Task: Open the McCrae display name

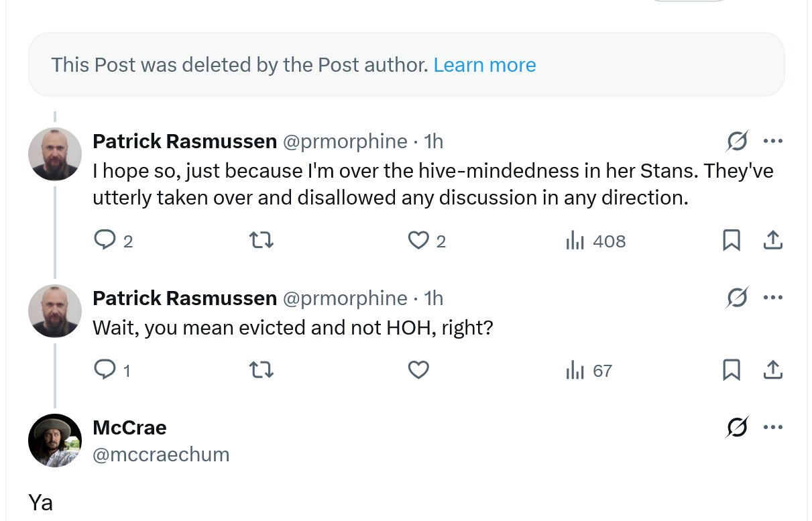Action: (x=129, y=427)
